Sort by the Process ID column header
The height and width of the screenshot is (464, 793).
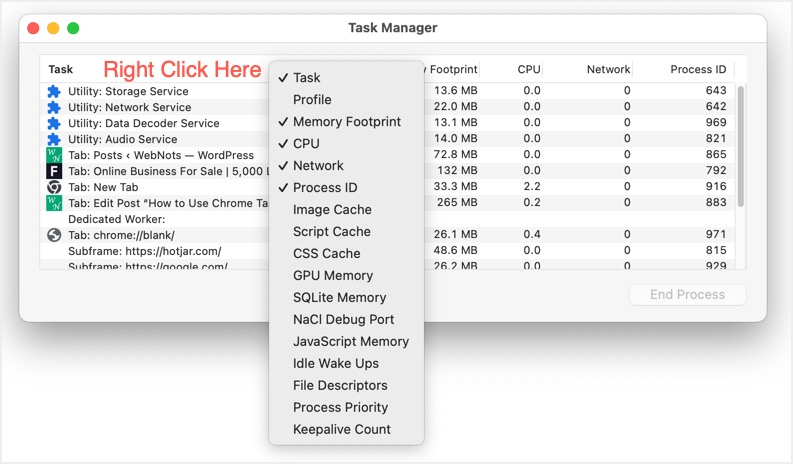pos(698,70)
